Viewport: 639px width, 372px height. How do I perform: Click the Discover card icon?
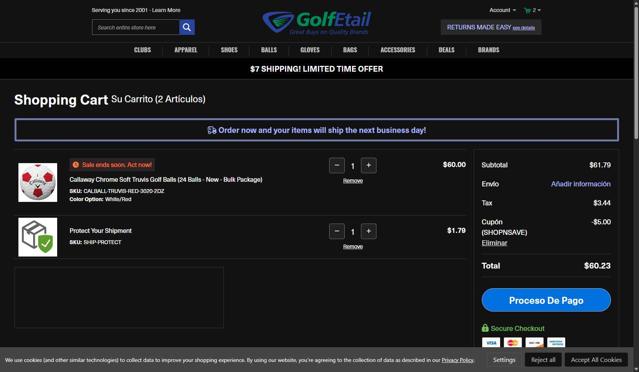coord(534,342)
